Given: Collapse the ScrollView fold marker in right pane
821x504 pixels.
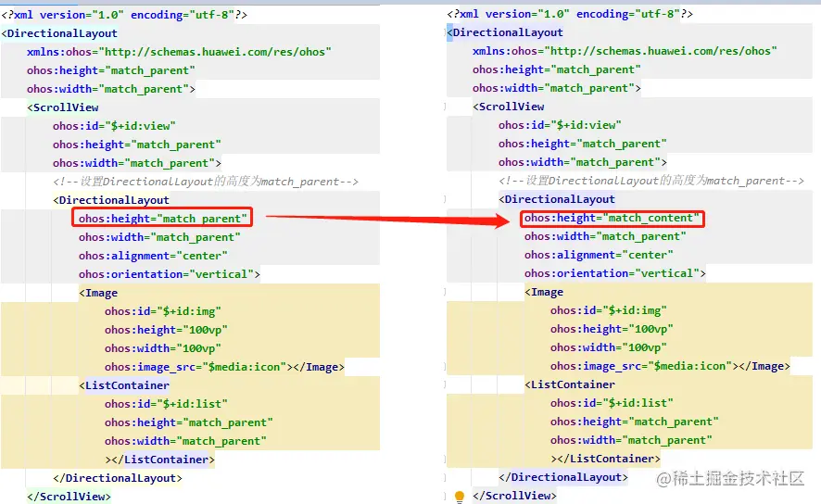Looking at the screenshot, I should (x=445, y=107).
